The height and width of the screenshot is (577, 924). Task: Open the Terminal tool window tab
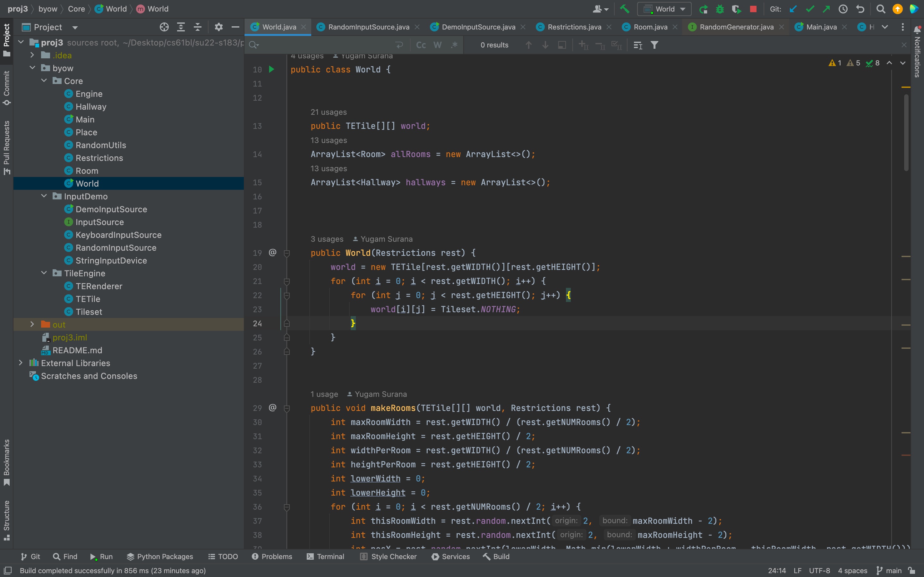[325, 556]
